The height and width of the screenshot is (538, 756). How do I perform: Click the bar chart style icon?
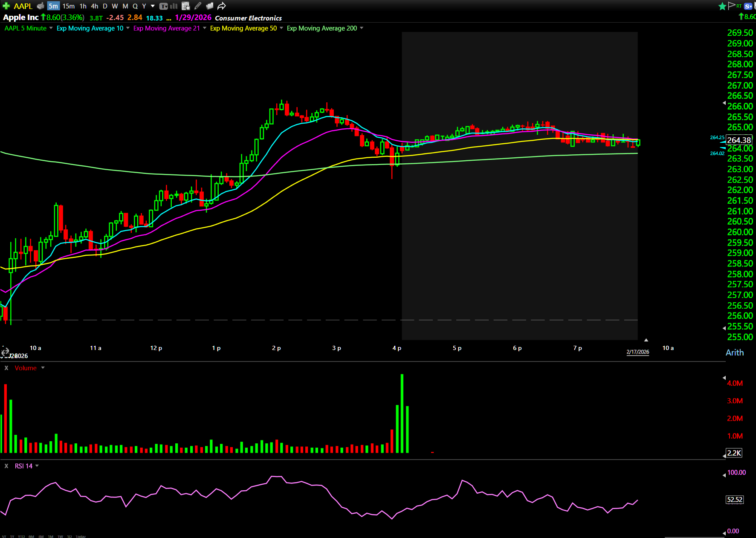point(174,6)
